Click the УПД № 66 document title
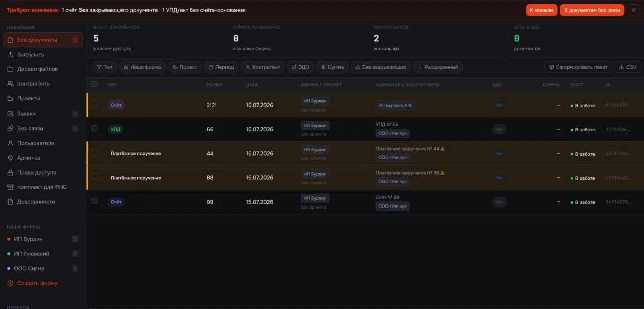 tap(387, 124)
